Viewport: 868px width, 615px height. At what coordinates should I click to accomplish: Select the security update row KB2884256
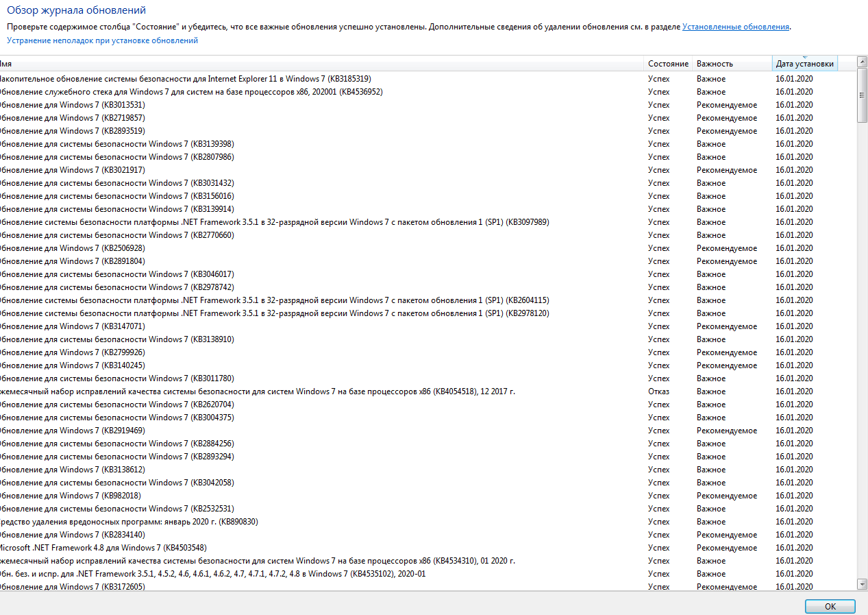pos(428,444)
